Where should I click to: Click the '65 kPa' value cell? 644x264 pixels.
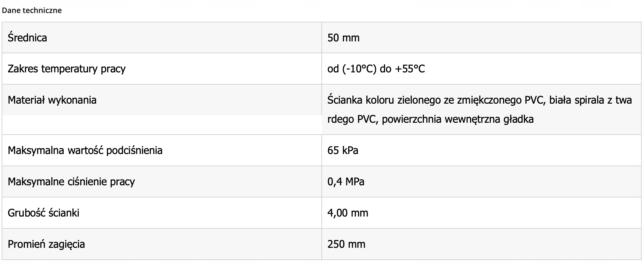(481, 150)
